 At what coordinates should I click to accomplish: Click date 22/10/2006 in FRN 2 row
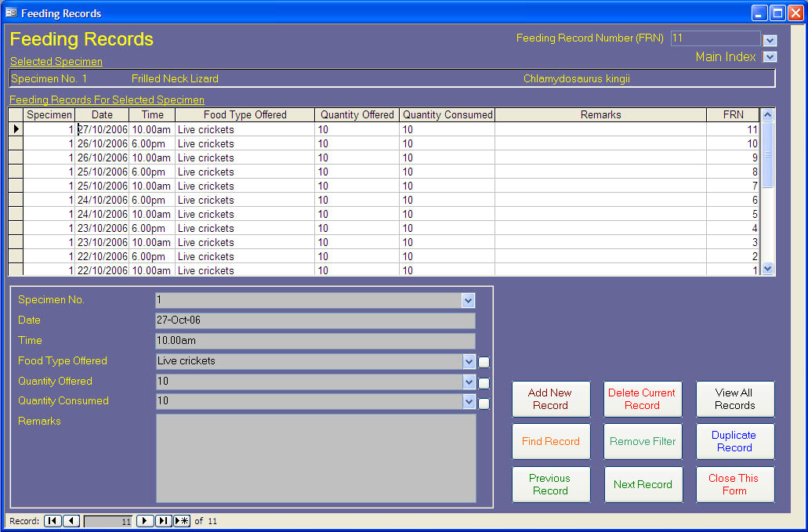click(102, 256)
